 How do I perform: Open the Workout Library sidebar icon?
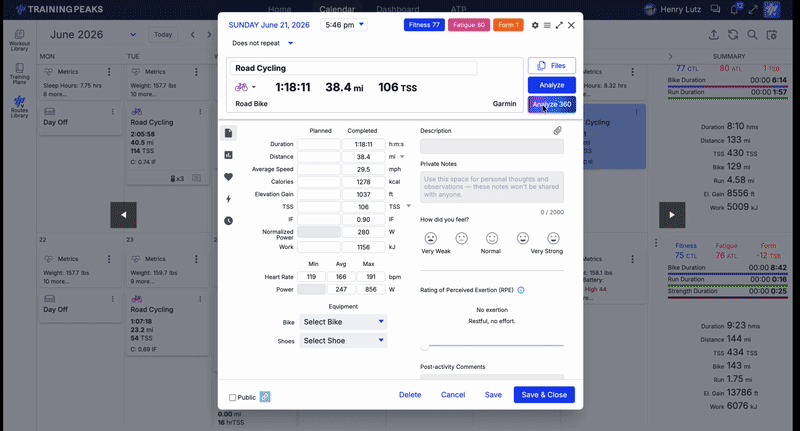19,39
